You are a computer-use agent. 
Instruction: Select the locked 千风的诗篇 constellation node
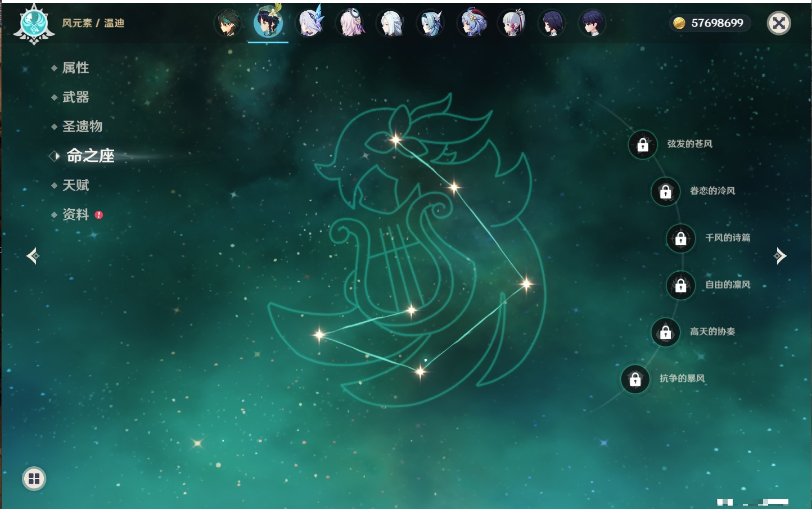680,238
